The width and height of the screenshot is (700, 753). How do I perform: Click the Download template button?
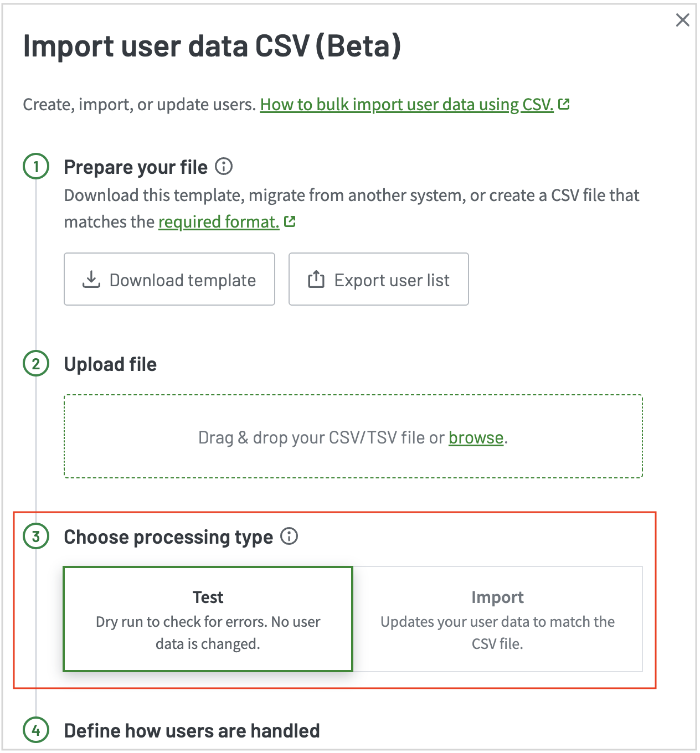[x=169, y=280]
